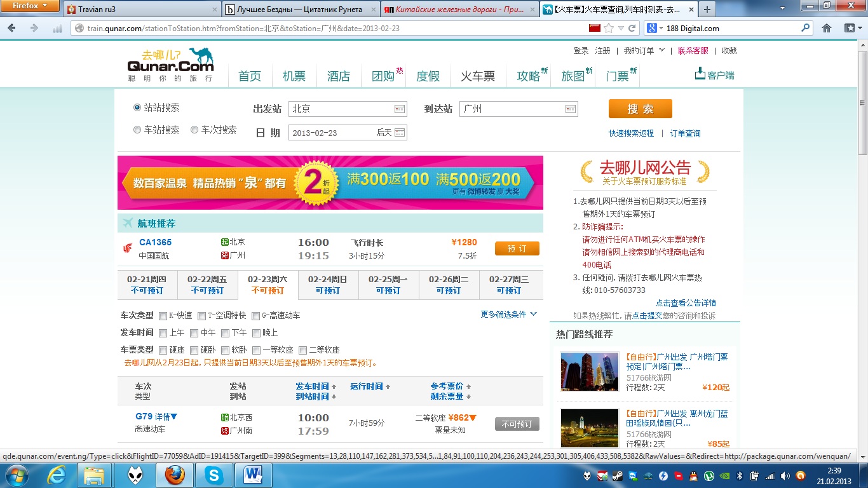Expand 更多筛选条件 filter options
This screenshot has width=868, height=488.
(x=509, y=314)
